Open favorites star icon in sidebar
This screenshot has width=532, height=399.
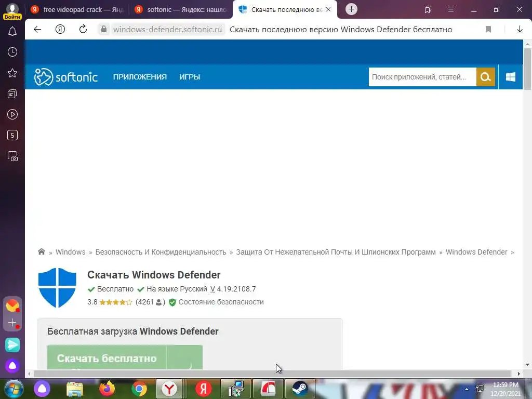[12, 73]
